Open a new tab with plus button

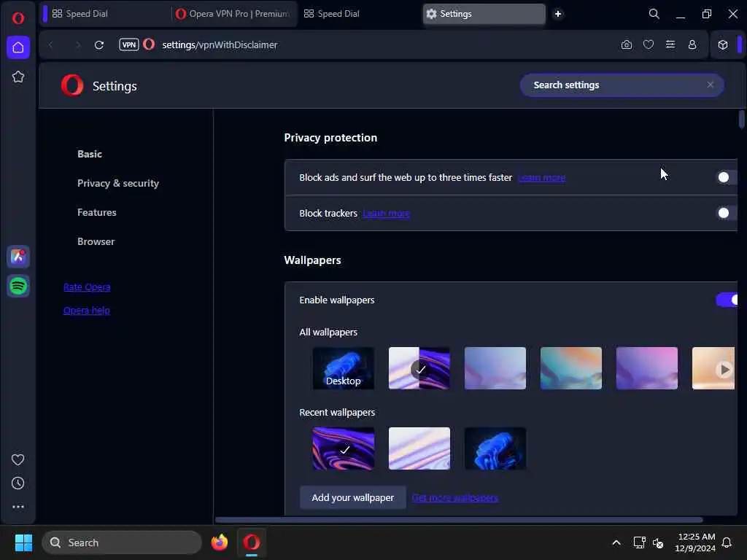click(x=558, y=14)
